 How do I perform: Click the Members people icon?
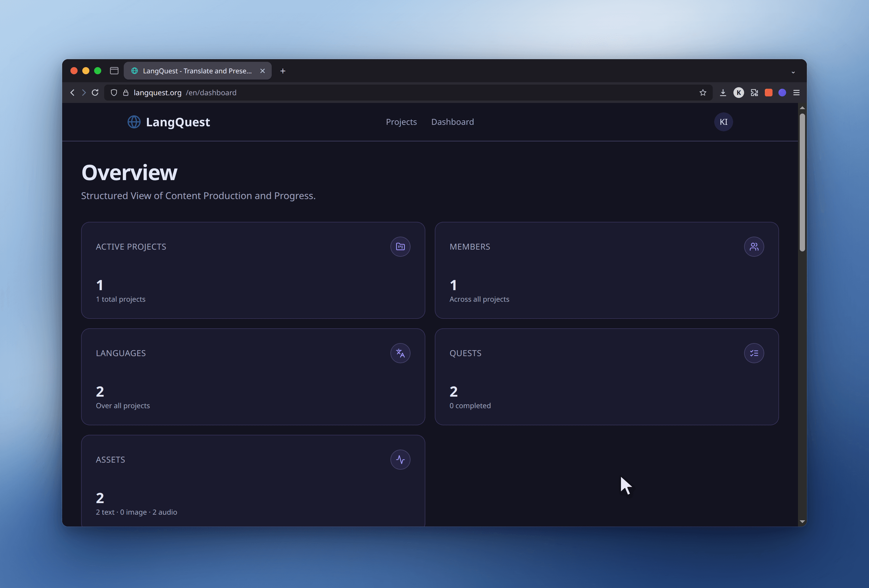pyautogui.click(x=754, y=247)
